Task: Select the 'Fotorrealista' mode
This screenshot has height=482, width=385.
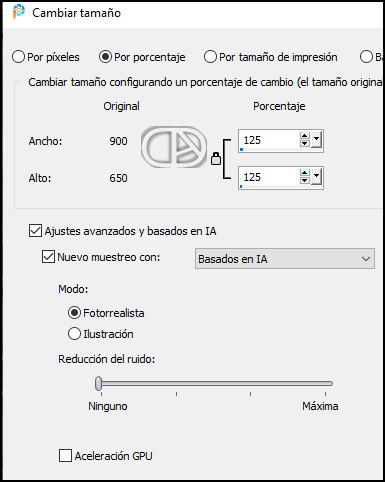Action: [74, 313]
